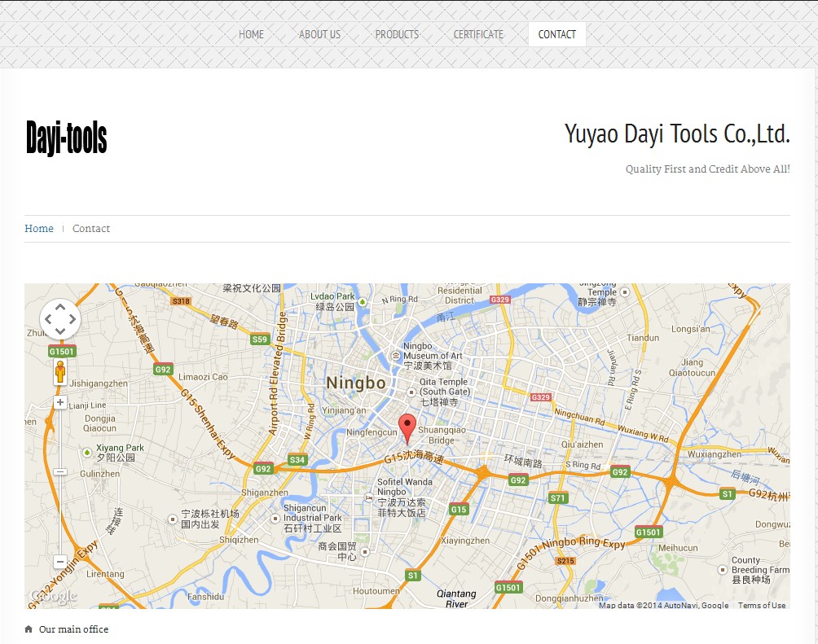Screen dimensions: 818x644
Task: Click the Dayi-tools logo
Action: pos(67,138)
